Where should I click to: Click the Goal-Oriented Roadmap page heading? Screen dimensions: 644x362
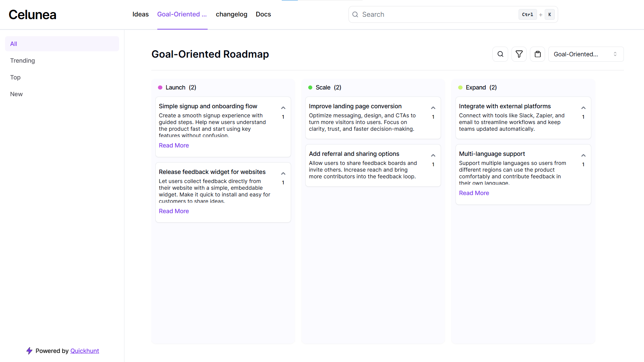point(210,54)
